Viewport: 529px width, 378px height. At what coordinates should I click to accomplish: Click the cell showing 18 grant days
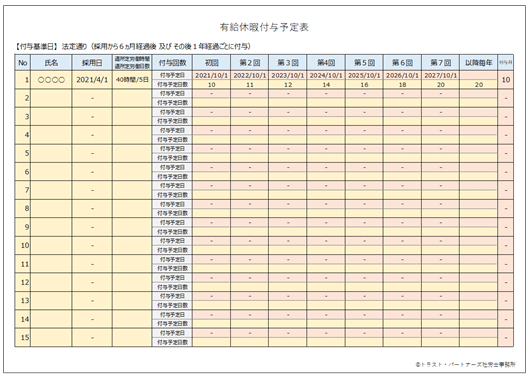(402, 84)
